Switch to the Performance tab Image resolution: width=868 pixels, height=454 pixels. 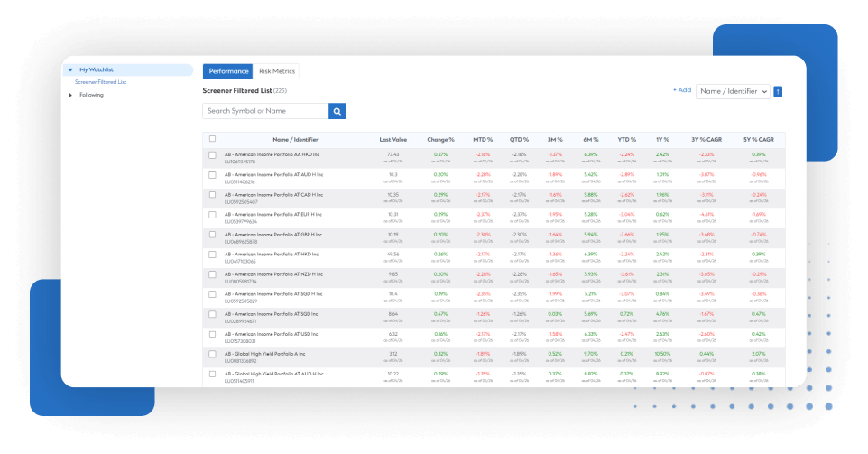228,71
